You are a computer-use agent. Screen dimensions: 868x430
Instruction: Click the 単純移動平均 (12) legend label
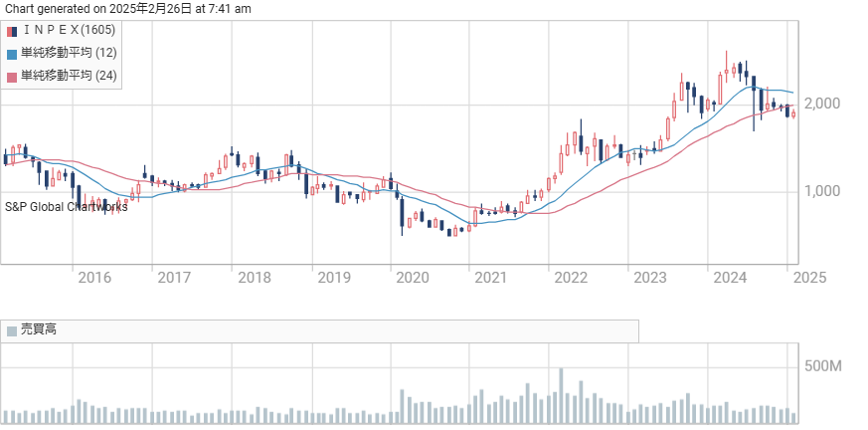[x=69, y=53]
